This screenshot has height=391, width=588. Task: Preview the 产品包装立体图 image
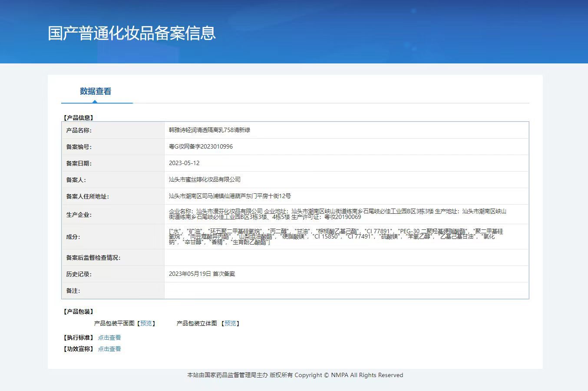[x=231, y=323]
